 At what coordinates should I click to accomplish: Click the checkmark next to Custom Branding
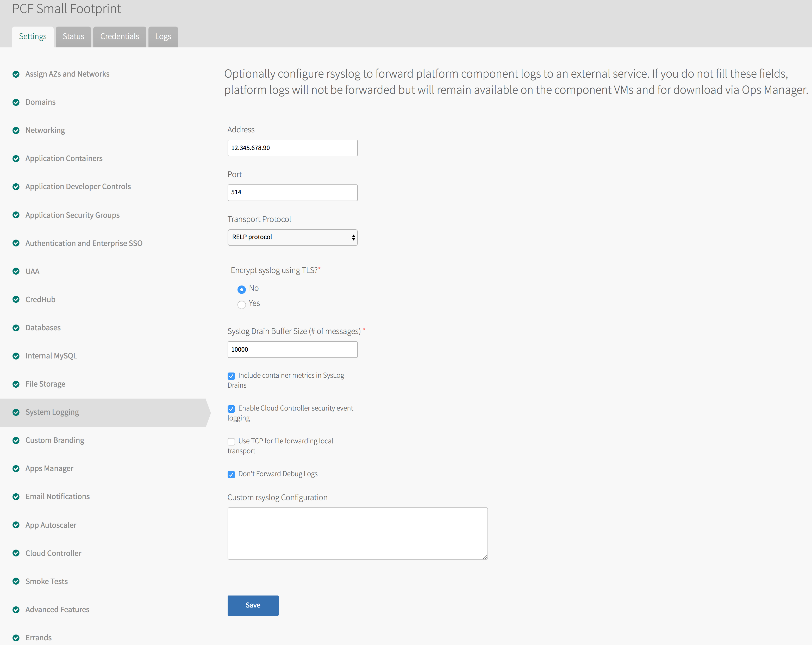coord(16,440)
